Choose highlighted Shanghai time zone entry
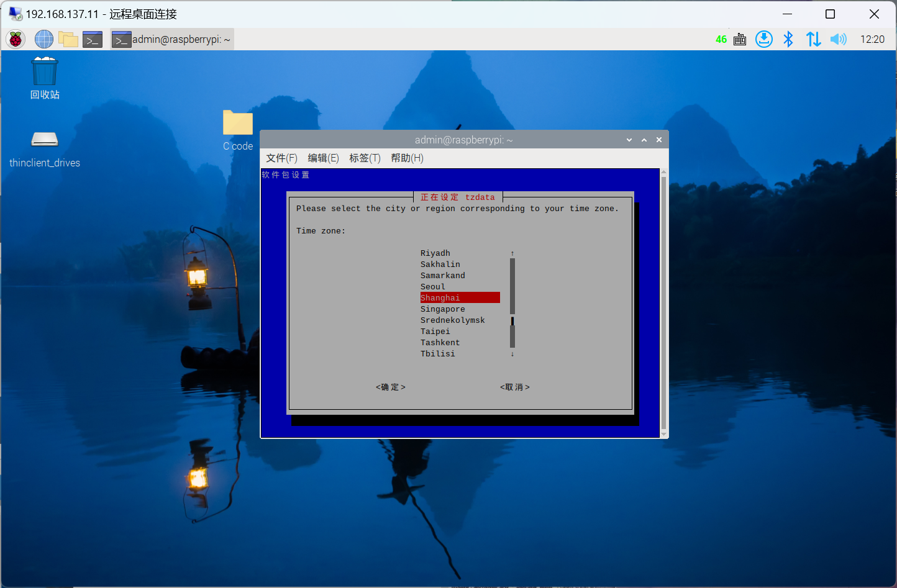This screenshot has width=897, height=588. click(x=460, y=297)
